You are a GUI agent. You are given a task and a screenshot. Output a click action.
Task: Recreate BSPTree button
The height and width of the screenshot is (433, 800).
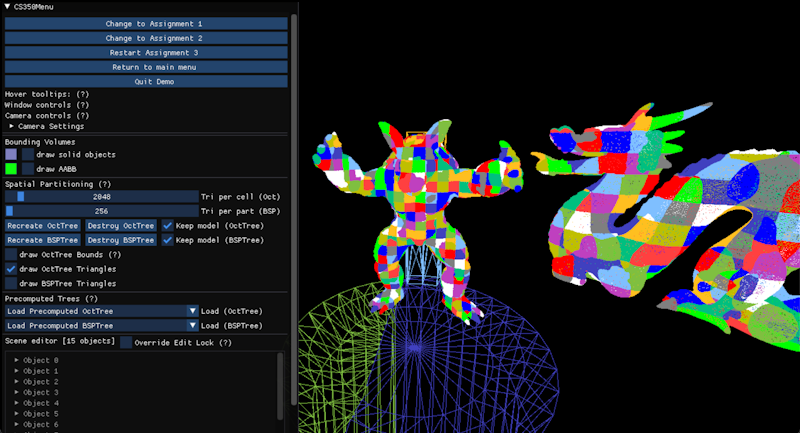click(43, 240)
